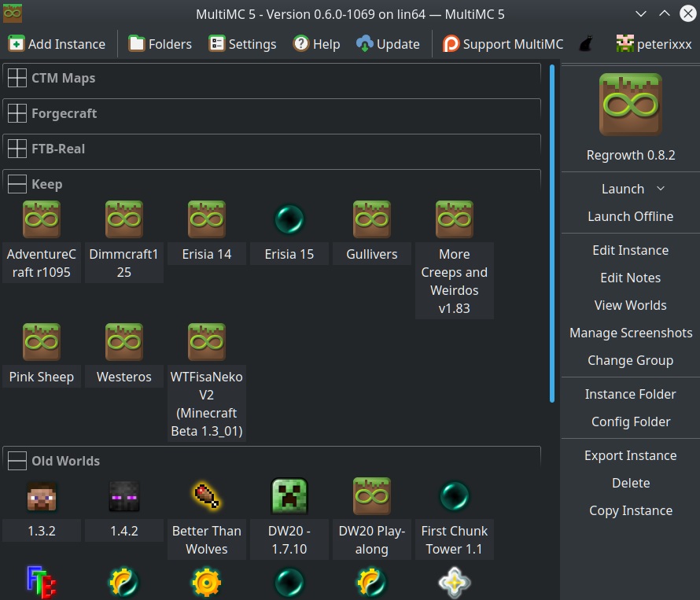Click the Patreon Support MultiMC icon

(x=450, y=44)
